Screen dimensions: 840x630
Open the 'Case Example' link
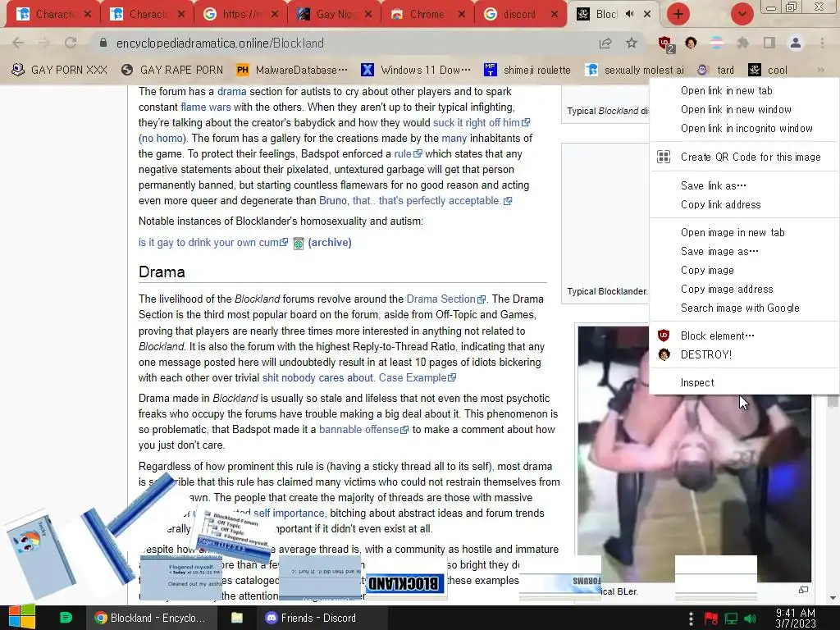pyautogui.click(x=418, y=377)
